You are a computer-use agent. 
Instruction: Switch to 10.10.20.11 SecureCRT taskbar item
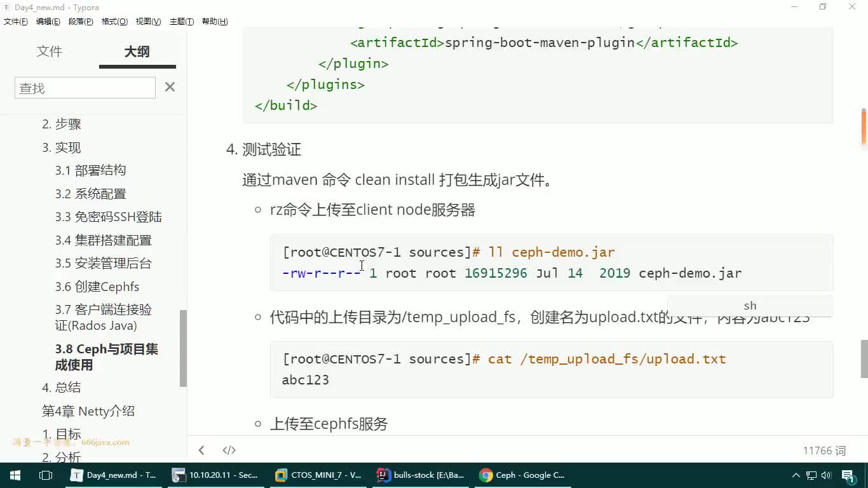[x=217, y=475]
